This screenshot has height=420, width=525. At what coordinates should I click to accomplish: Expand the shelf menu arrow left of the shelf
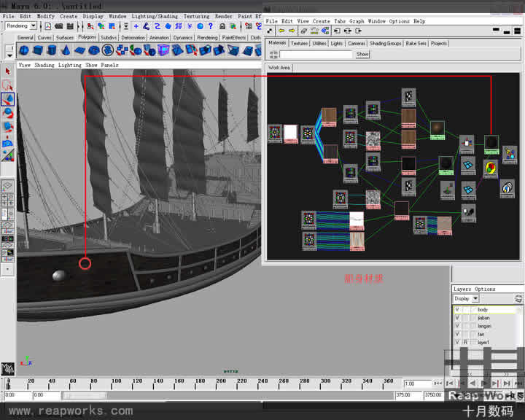9,54
